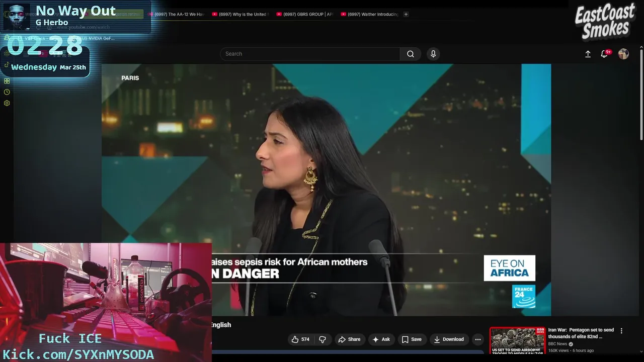Open the sidebar settings gear icon
644x362 pixels.
(x=7, y=103)
